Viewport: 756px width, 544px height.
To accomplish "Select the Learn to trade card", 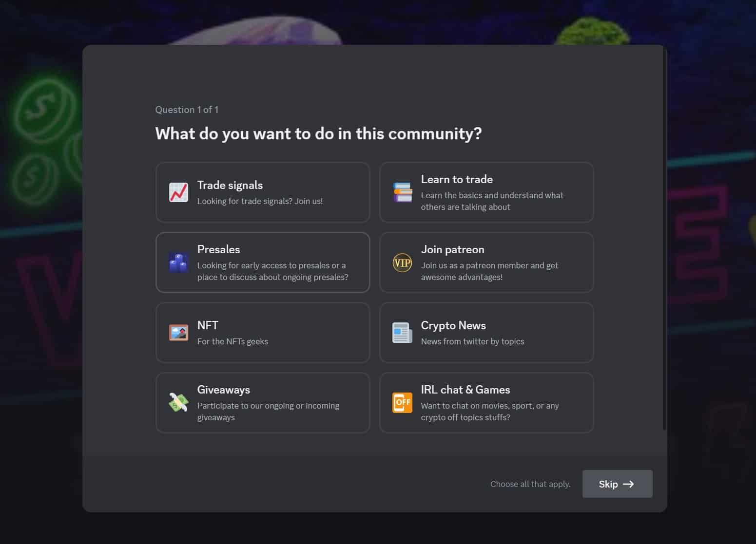I will tap(486, 192).
